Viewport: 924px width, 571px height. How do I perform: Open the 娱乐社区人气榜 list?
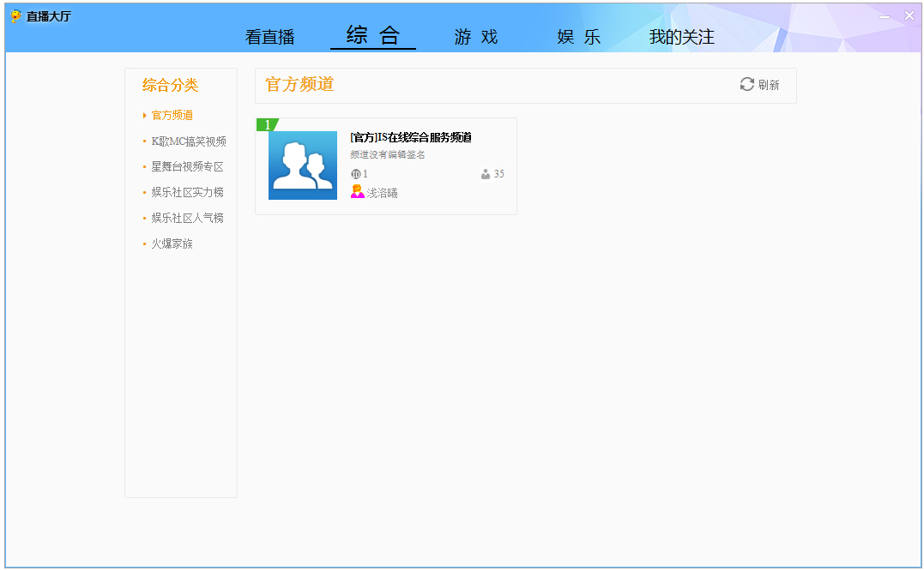coord(186,217)
